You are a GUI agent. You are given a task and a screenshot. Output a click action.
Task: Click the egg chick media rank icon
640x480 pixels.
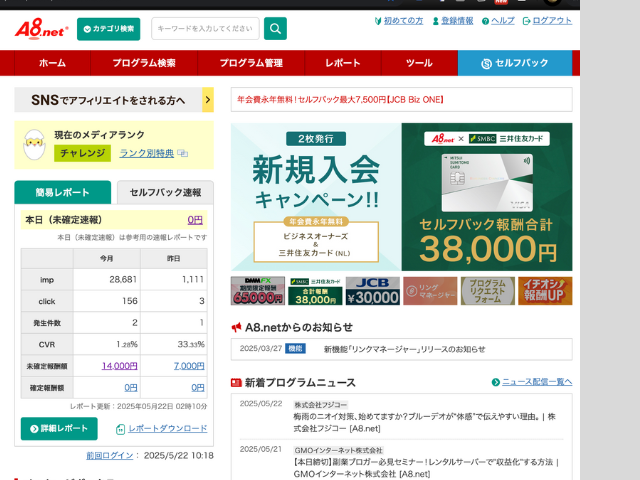tap(34, 145)
